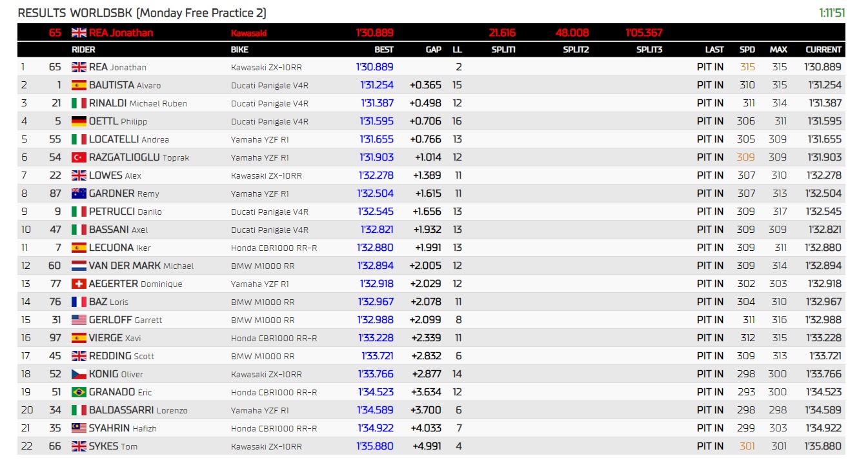Click the CURRENT column header
868x465 pixels.
click(823, 50)
